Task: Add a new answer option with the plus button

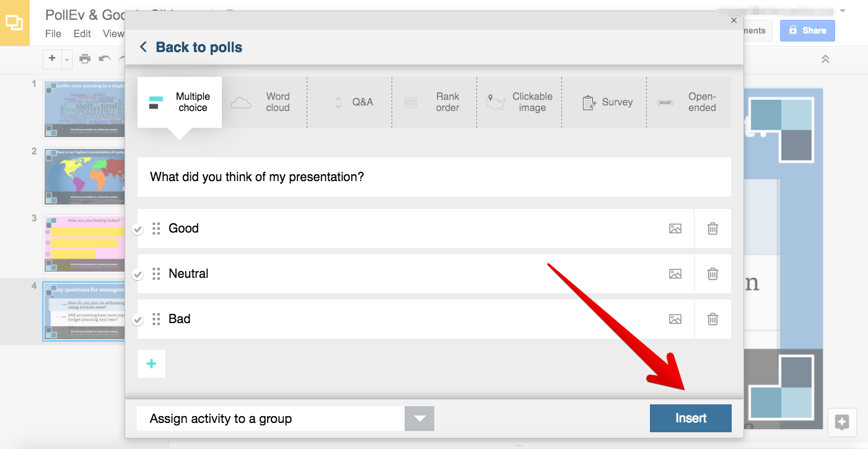Action: pos(151,363)
